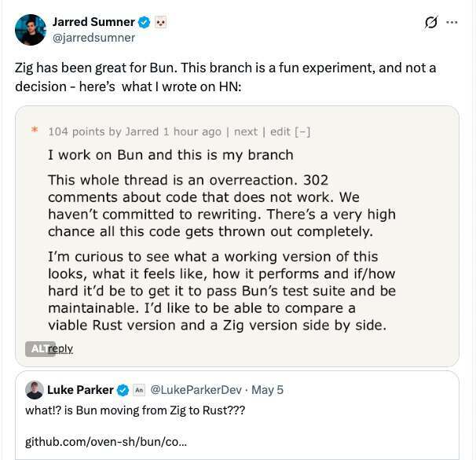Open the @jarredsumner handle
This screenshot has width=476, height=460.
[93, 38]
